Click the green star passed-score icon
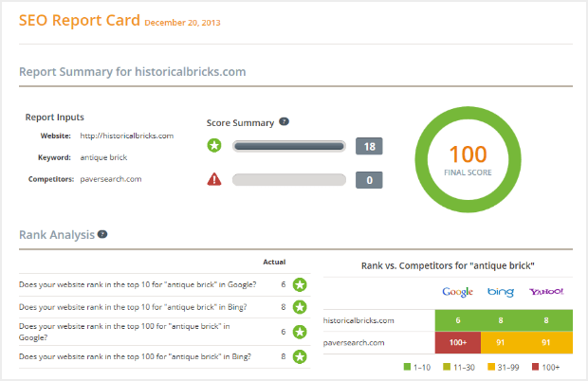Image resolution: width=588 pixels, height=381 pixels. click(214, 146)
